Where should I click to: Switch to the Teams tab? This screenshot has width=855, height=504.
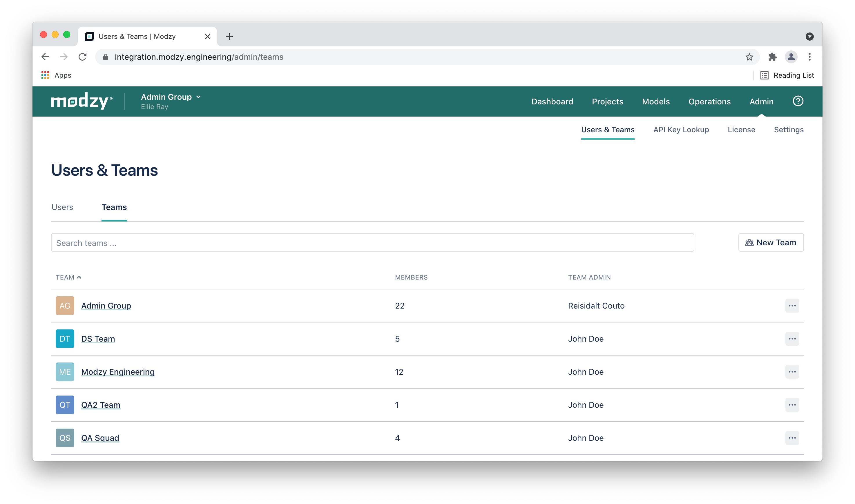point(114,207)
